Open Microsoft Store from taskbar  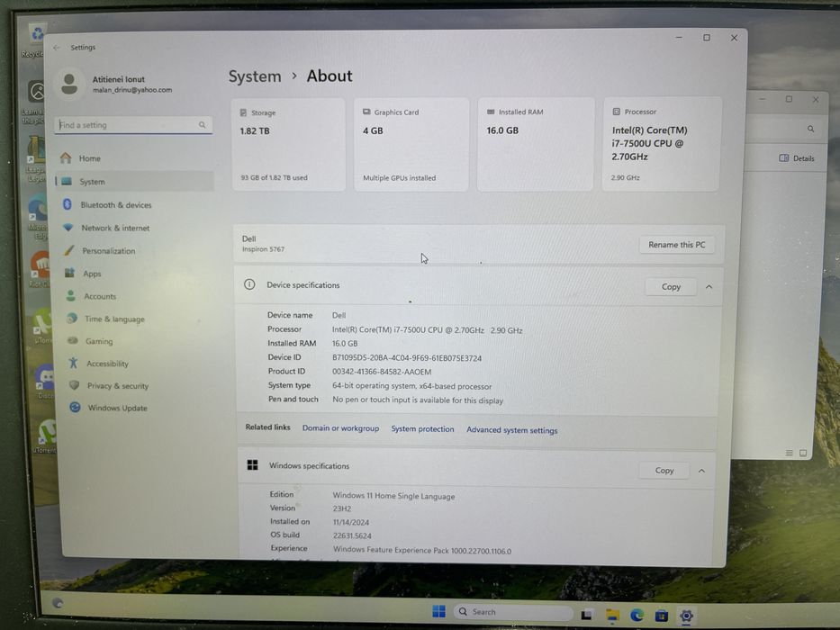662,616
